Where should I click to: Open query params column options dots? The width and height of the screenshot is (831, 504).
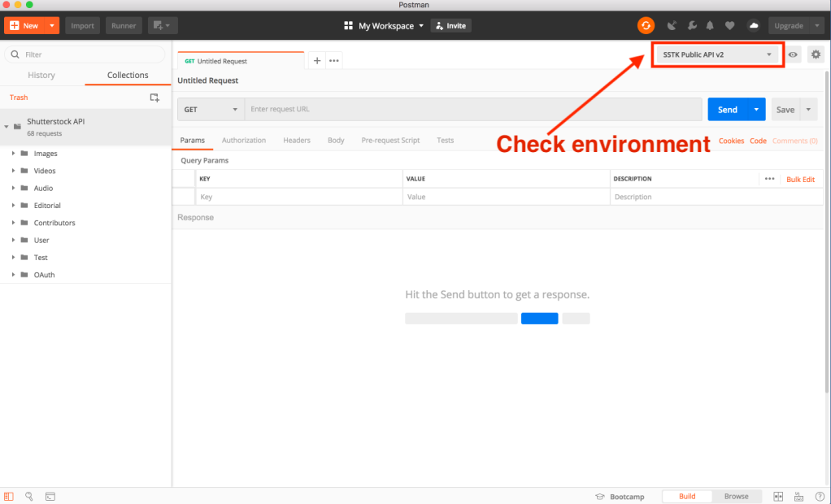click(769, 179)
